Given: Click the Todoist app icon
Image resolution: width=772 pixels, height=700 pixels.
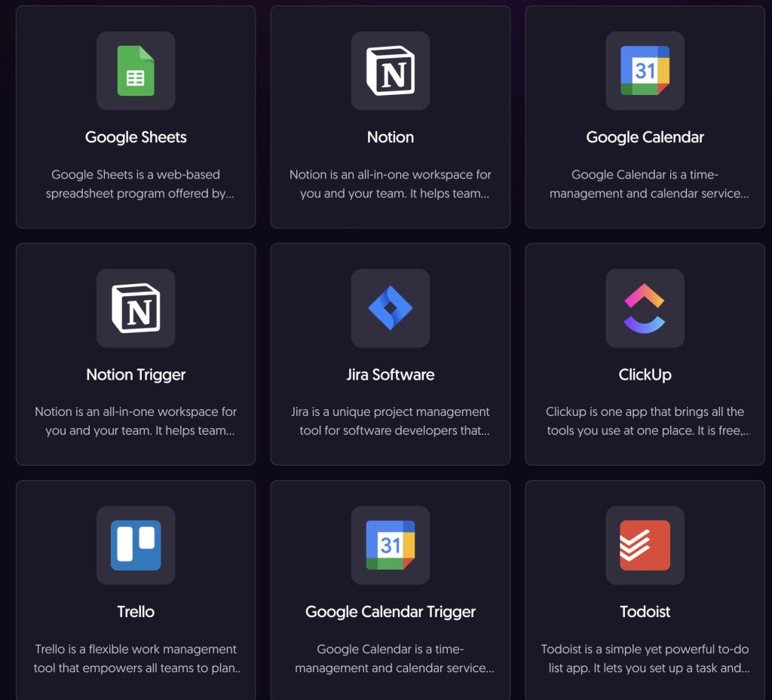Looking at the screenshot, I should (x=645, y=545).
